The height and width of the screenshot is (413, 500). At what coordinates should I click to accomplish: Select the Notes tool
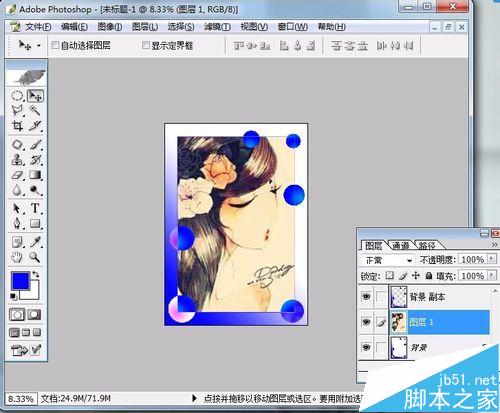(x=17, y=242)
